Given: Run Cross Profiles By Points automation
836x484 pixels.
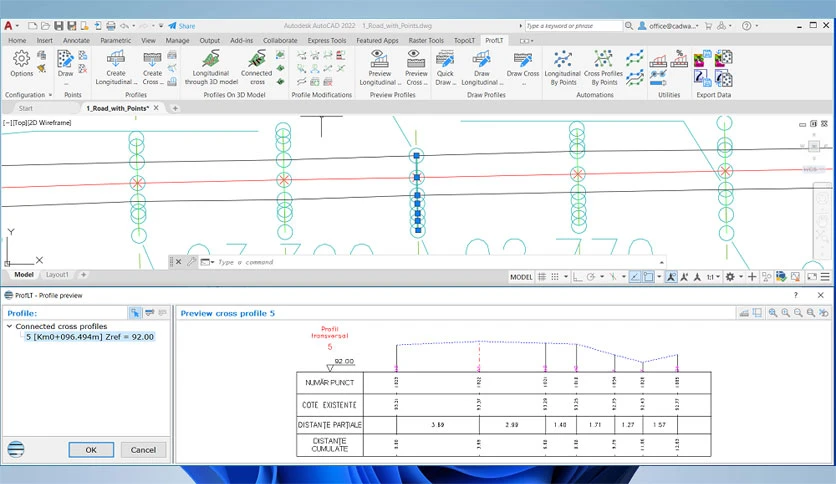Looking at the screenshot, I should point(604,68).
